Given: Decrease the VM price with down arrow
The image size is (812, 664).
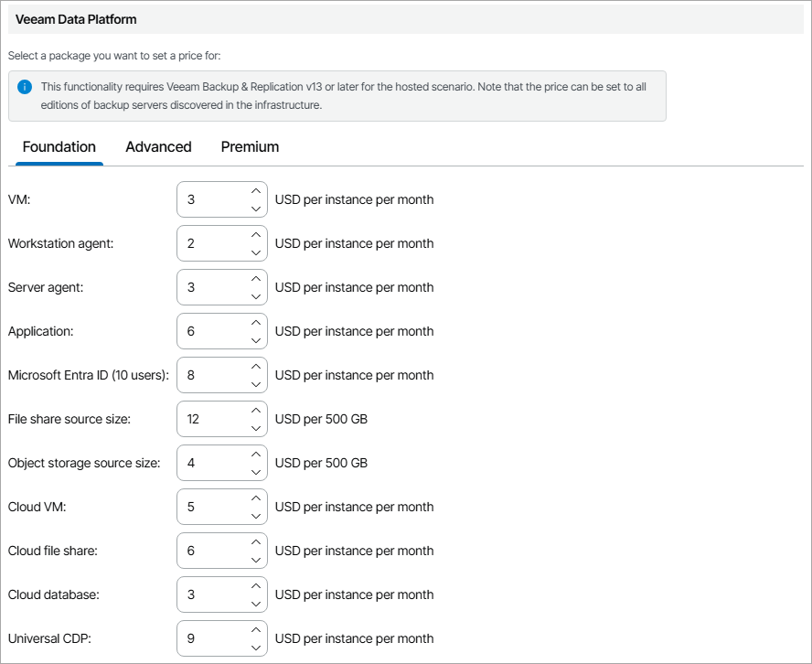Looking at the screenshot, I should pyautogui.click(x=256, y=209).
